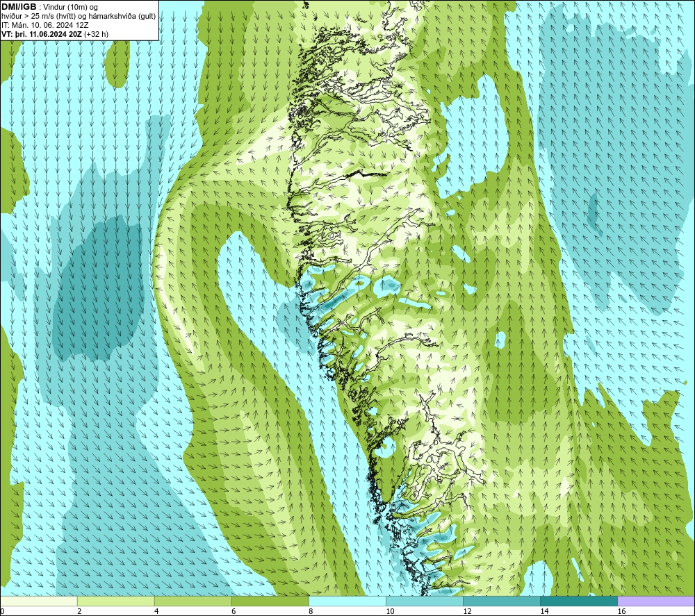Click the legend label "16"
Image resolution: width=695 pixels, height=616 pixels.
621,612
